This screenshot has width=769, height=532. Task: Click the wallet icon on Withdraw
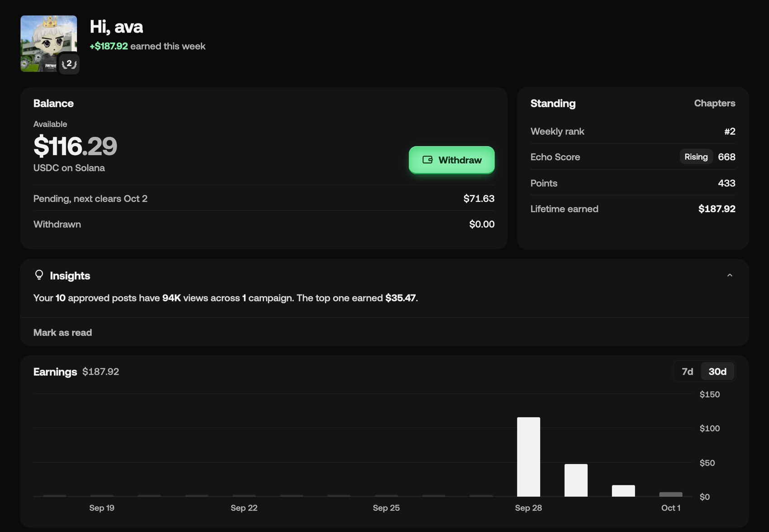pyautogui.click(x=427, y=160)
